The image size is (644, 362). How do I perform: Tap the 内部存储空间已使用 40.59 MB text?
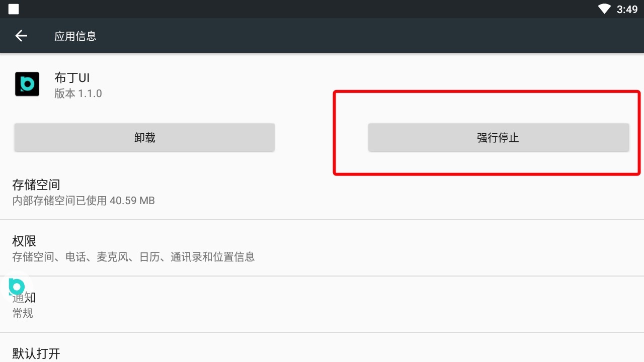pyautogui.click(x=84, y=201)
